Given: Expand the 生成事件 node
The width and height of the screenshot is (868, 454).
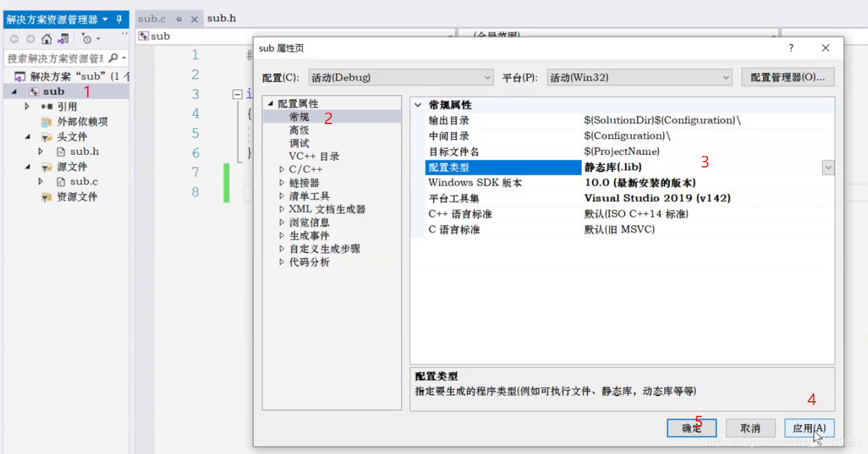Looking at the screenshot, I should tap(282, 236).
